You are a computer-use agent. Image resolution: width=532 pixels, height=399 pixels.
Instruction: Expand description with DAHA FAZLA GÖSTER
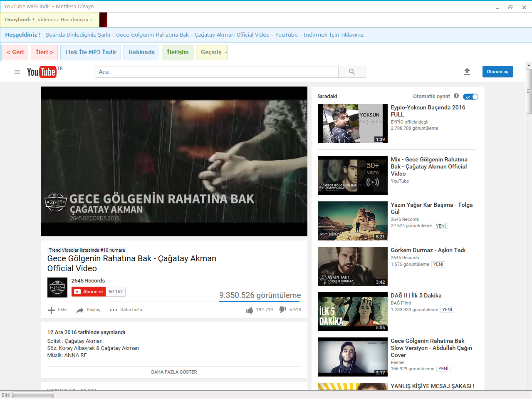tap(174, 372)
